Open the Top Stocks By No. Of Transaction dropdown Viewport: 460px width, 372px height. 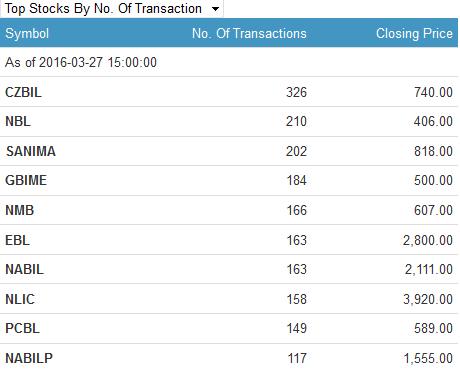(x=112, y=9)
